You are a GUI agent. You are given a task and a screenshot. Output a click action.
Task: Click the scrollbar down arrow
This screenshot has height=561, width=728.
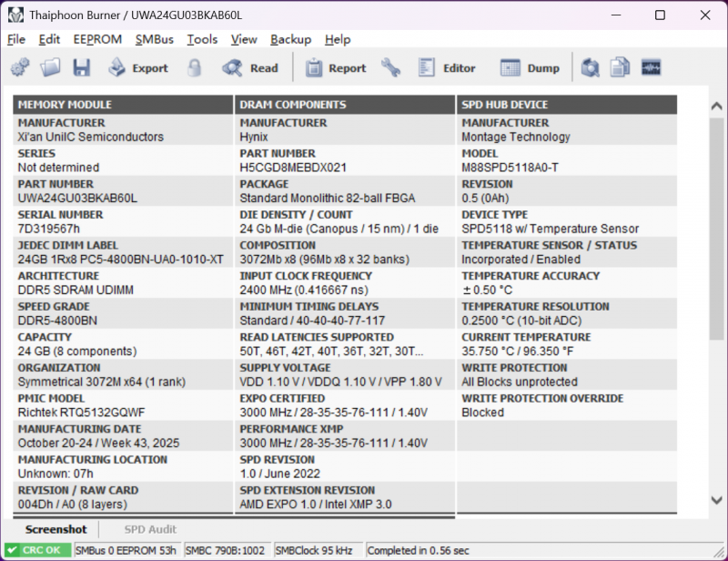coord(716,500)
